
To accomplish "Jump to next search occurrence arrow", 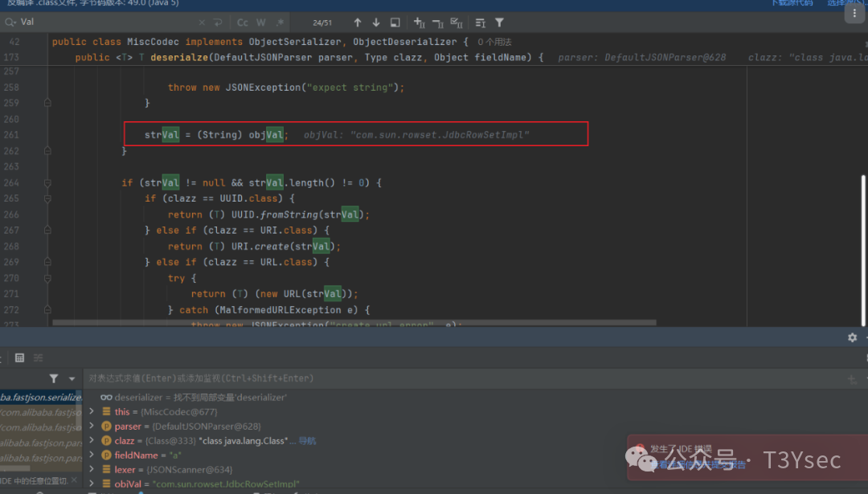I will point(376,22).
